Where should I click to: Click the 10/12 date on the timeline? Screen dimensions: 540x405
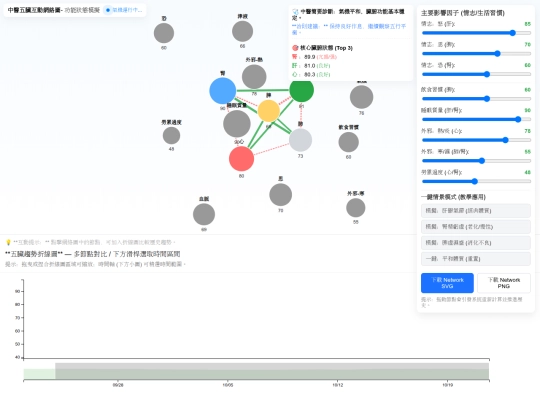coord(338,385)
